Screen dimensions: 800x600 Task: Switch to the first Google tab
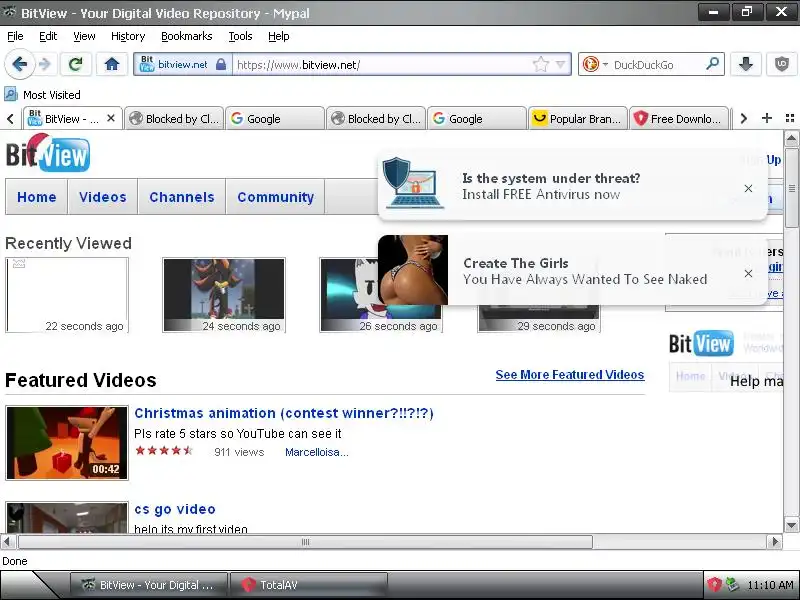[x=275, y=118]
